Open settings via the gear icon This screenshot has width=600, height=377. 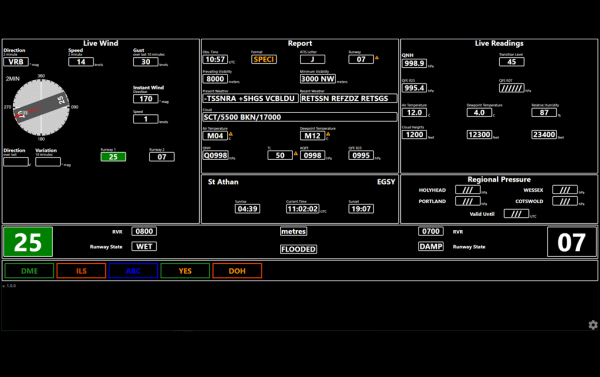click(x=593, y=325)
